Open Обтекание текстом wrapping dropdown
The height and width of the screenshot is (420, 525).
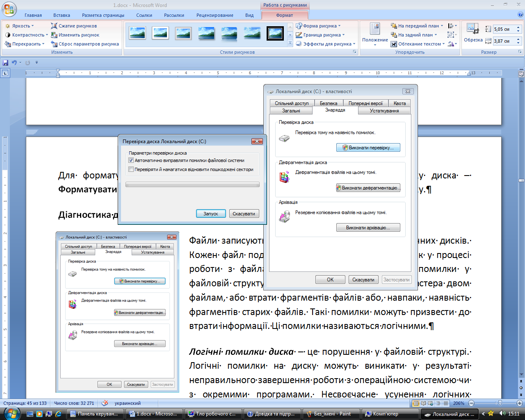coord(418,44)
